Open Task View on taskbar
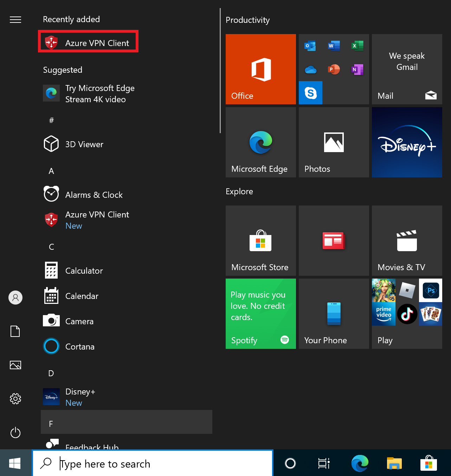The height and width of the screenshot is (476, 451). click(x=324, y=463)
